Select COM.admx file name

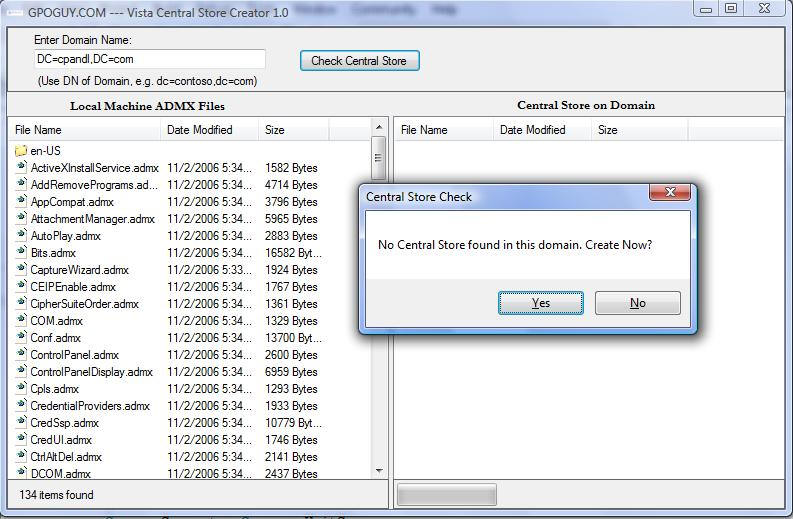click(57, 321)
